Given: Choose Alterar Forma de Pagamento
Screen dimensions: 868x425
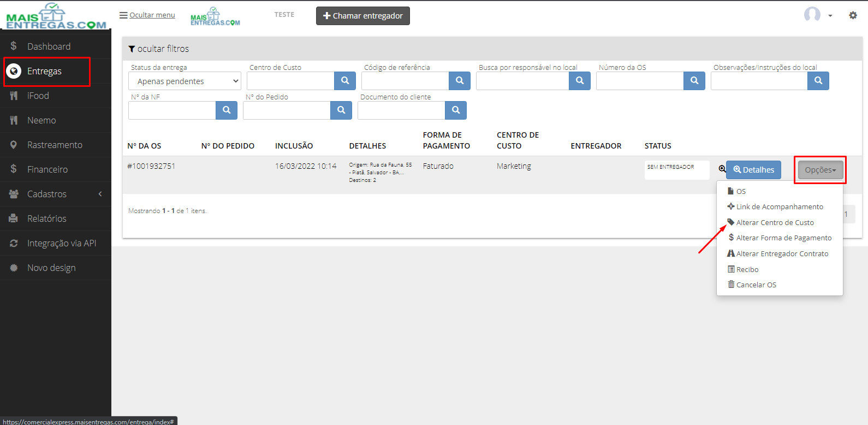Looking at the screenshot, I should (780, 238).
